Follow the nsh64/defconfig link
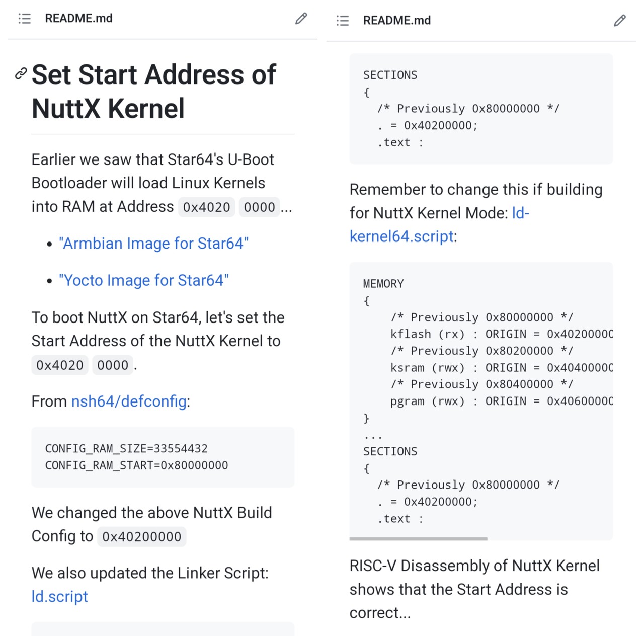This screenshot has height=644, width=644. point(129,401)
